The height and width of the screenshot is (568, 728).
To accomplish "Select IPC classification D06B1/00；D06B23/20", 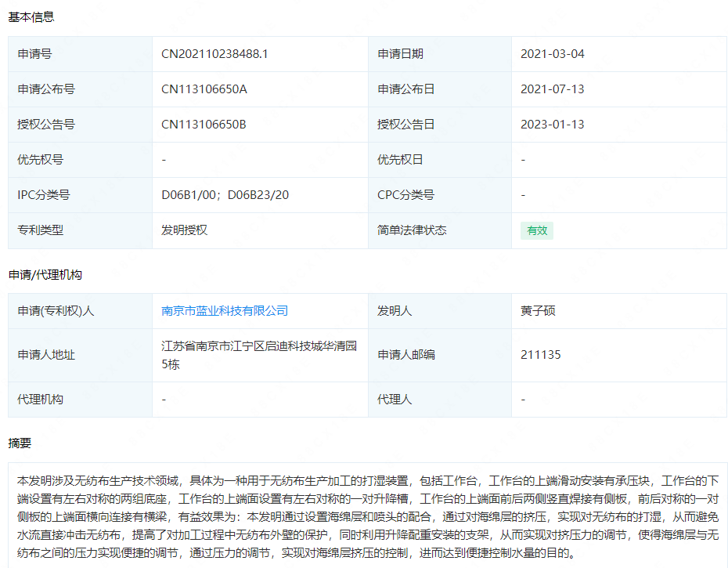I will pos(225,195).
